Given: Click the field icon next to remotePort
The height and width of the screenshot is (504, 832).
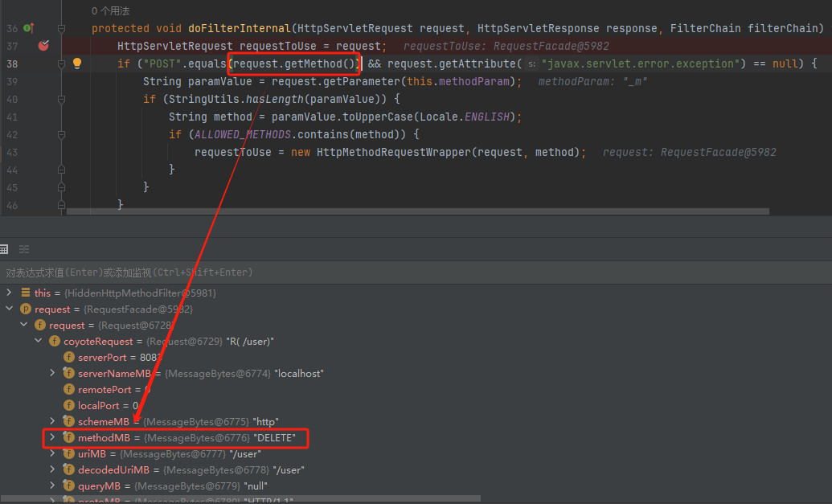Looking at the screenshot, I should tap(69, 389).
